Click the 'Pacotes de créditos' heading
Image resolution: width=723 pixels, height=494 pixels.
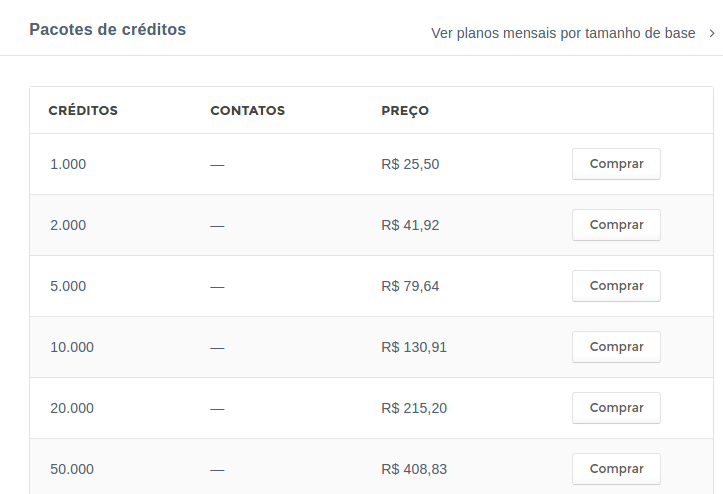click(x=107, y=30)
